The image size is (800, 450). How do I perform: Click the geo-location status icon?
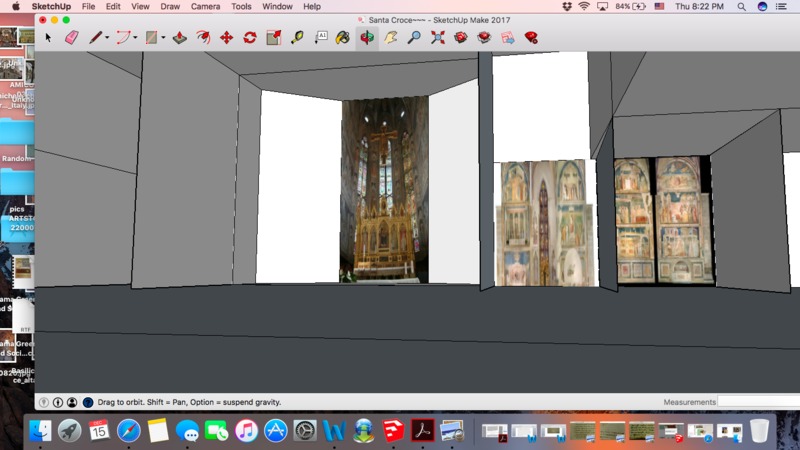click(x=44, y=402)
